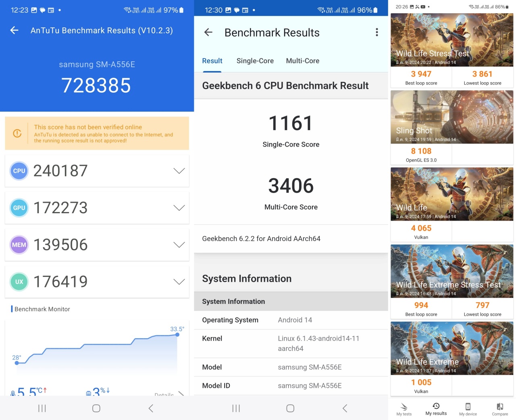The height and width of the screenshot is (420, 516).
Task: Open My device tab in 3DMark
Action: (468, 409)
